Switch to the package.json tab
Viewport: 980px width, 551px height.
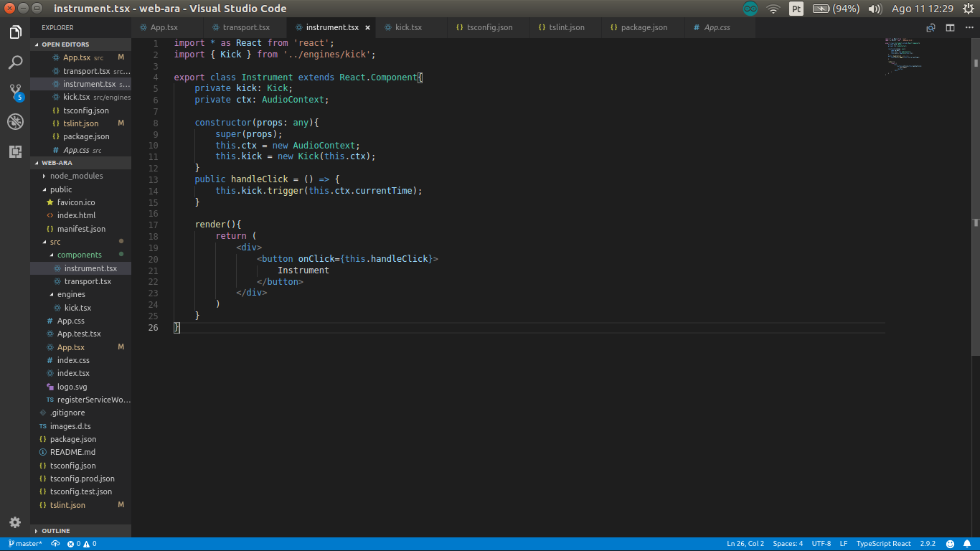click(x=644, y=28)
